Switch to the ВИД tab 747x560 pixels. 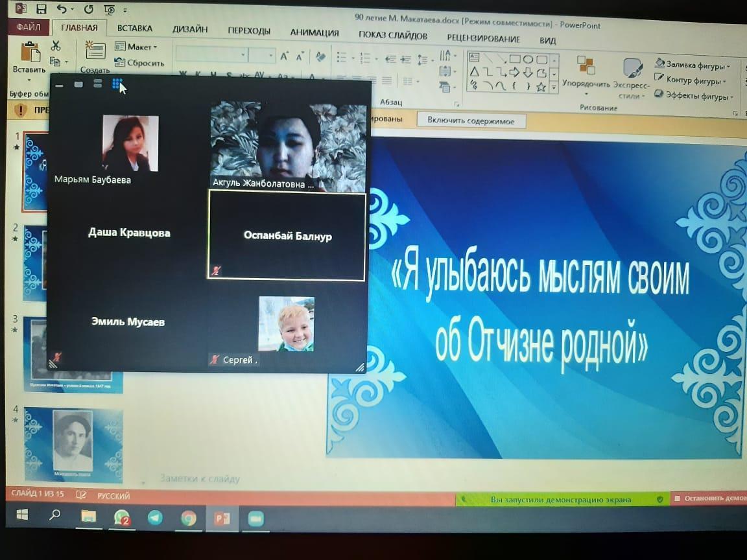click(x=547, y=40)
